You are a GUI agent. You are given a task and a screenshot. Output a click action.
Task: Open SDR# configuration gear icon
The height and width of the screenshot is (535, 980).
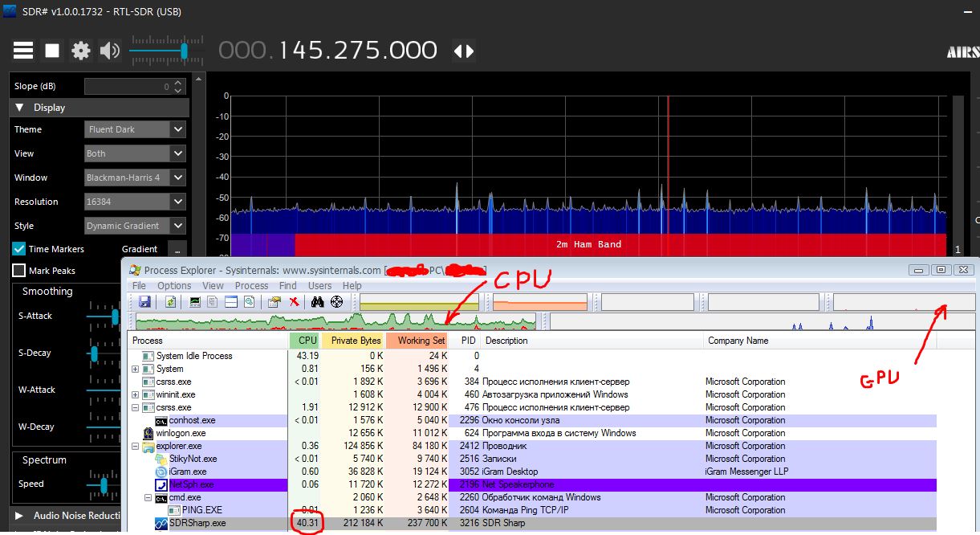pos(81,51)
